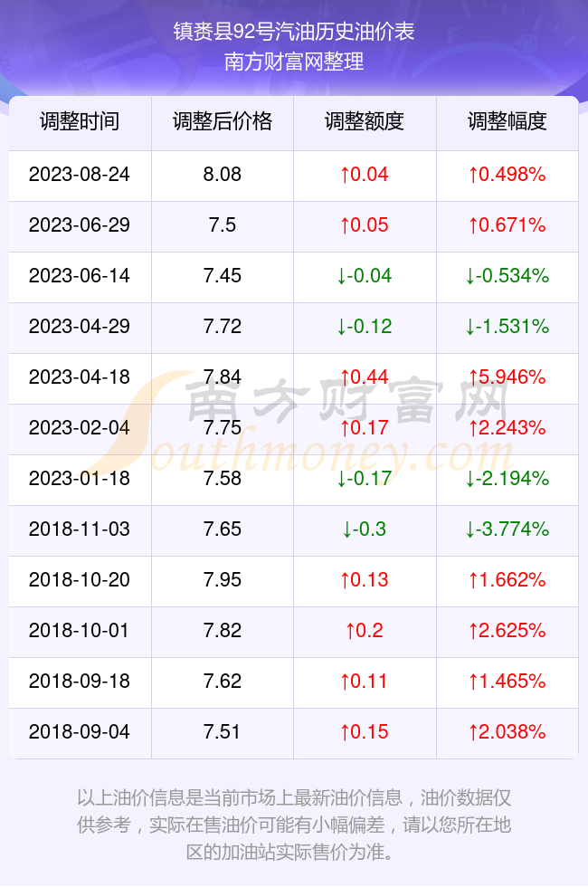Screen dimensions: 588x887
Task: Click the red ↑0.2 adjustment value
Action: tap(365, 630)
